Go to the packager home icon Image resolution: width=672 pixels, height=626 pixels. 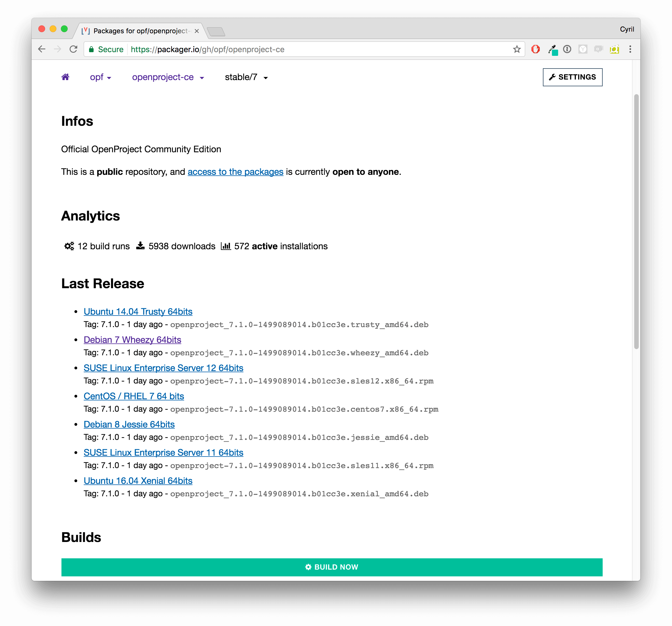65,77
